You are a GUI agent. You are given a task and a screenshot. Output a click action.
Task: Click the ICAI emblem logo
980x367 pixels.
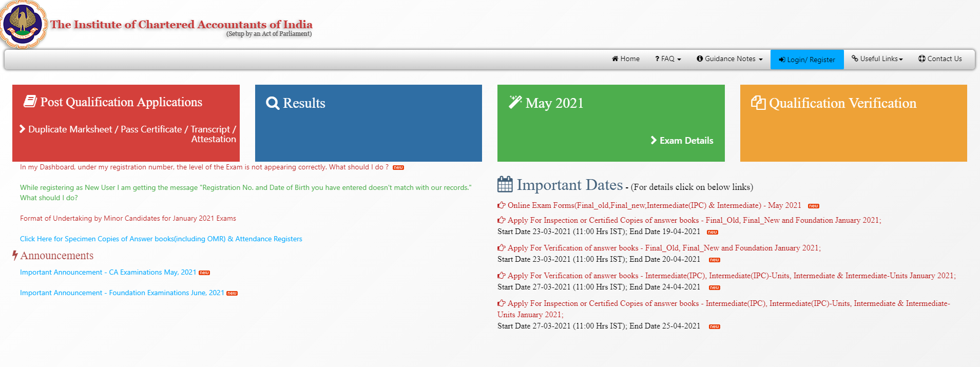pyautogui.click(x=23, y=24)
